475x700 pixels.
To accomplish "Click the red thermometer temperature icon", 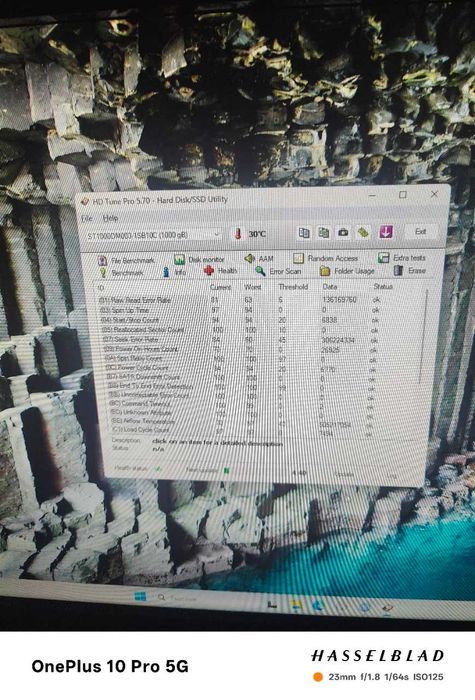I will pos(238,233).
